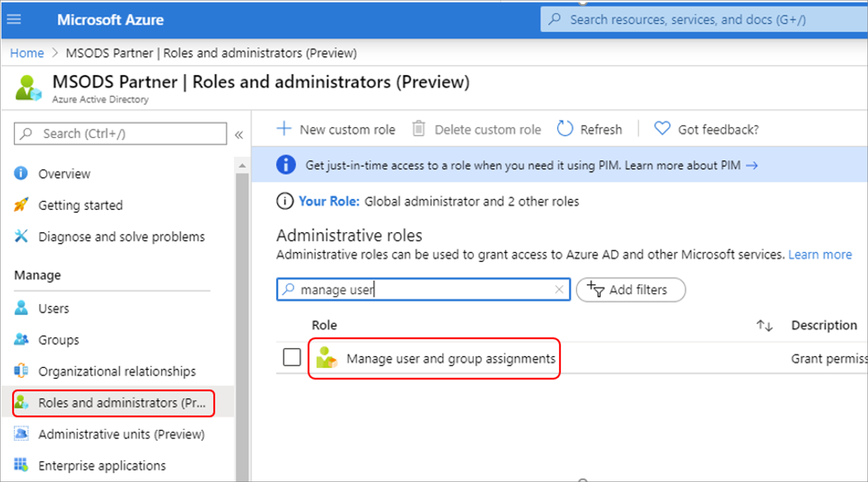This screenshot has width=868, height=482.
Task: Toggle sort with up-down arrows icon
Action: 764,326
